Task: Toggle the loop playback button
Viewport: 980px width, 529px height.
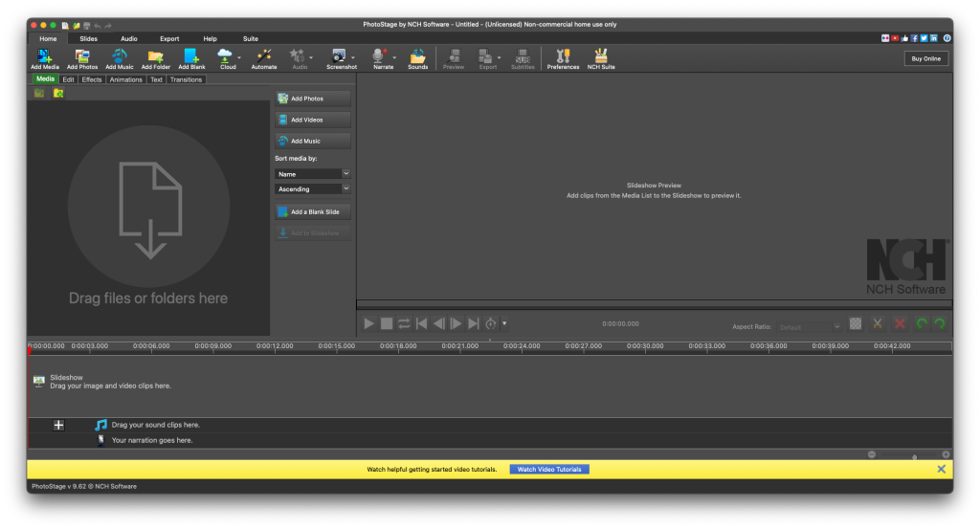Action: tap(404, 324)
